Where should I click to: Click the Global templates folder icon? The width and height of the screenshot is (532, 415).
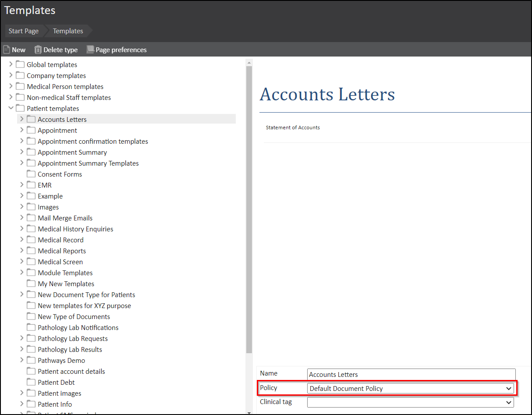(20, 64)
